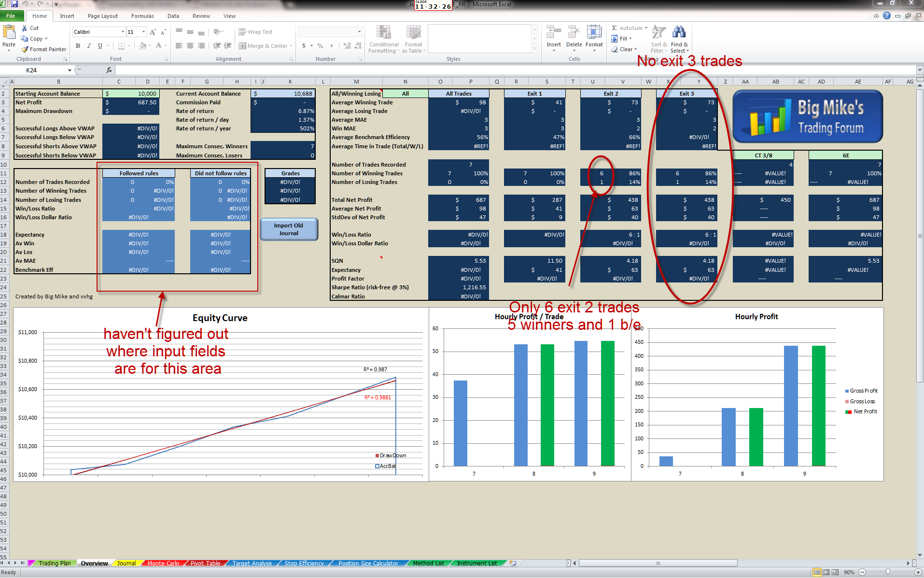Click the Format cells button
924x578 pixels.
pos(594,38)
